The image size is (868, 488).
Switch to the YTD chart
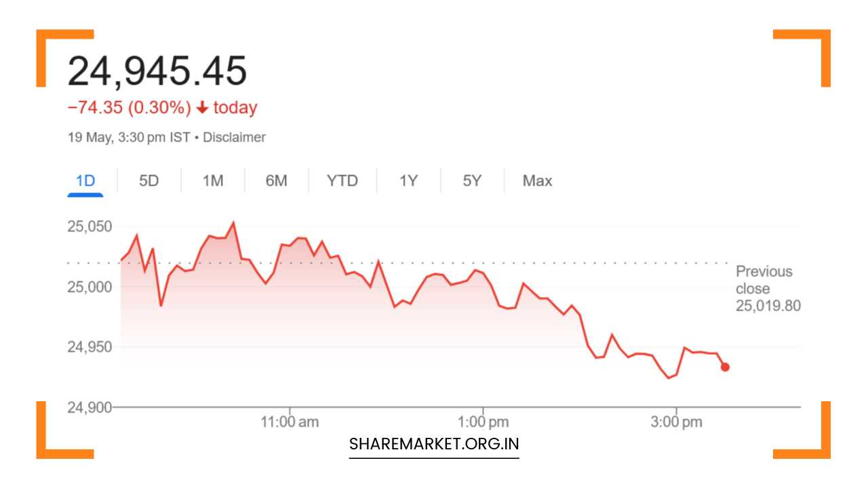(342, 181)
